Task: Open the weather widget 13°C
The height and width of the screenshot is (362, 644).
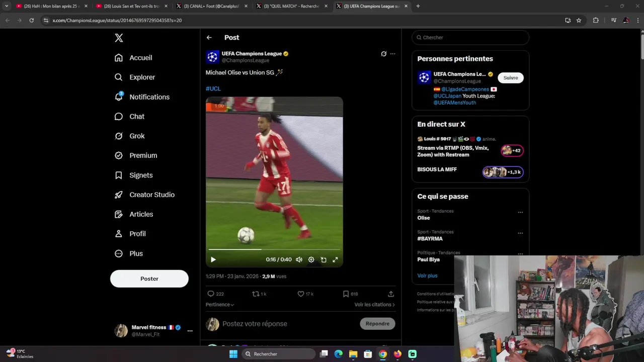Action: [x=20, y=353]
